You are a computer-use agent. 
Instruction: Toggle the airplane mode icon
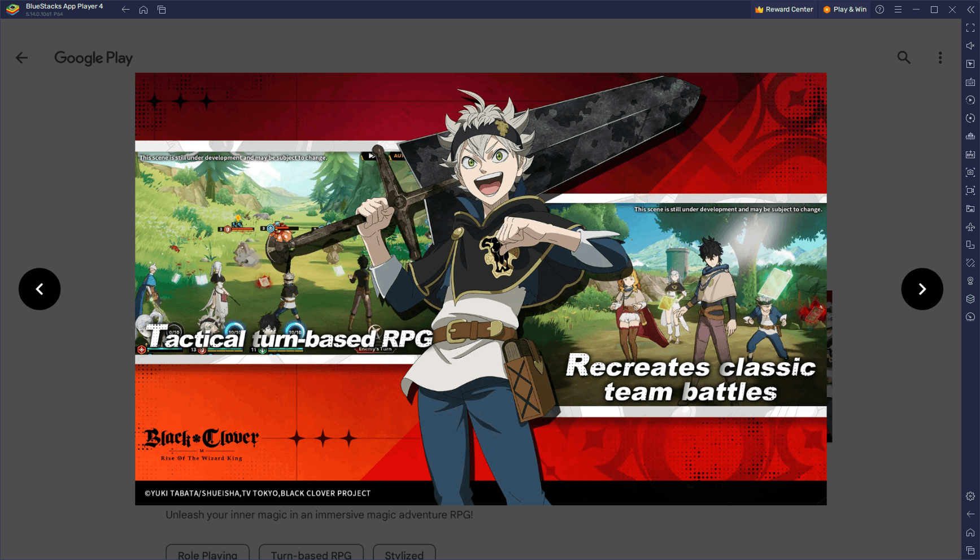click(970, 227)
